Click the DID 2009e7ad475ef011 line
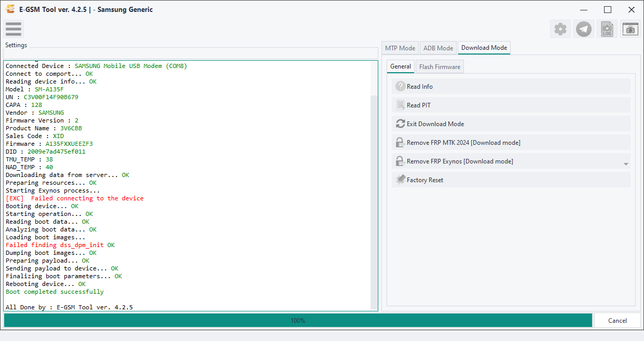Image resolution: width=644 pixels, height=341 pixels. (46, 152)
